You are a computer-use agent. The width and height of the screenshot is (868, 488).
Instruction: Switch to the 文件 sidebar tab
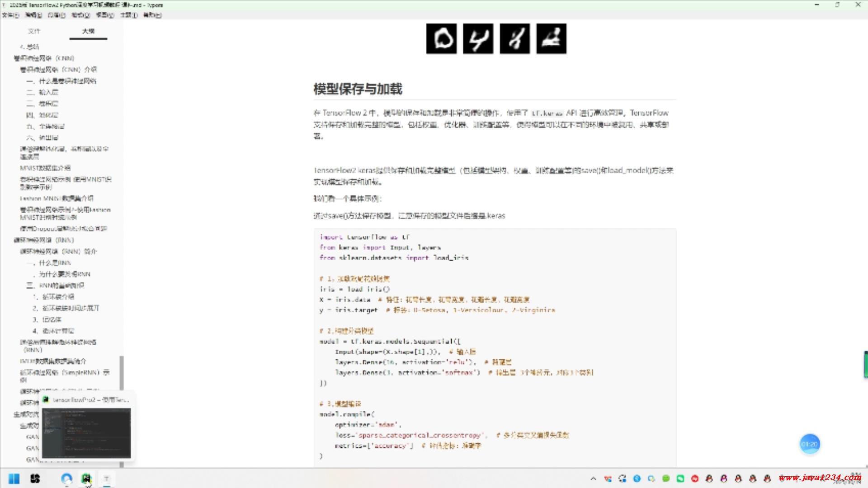click(34, 31)
